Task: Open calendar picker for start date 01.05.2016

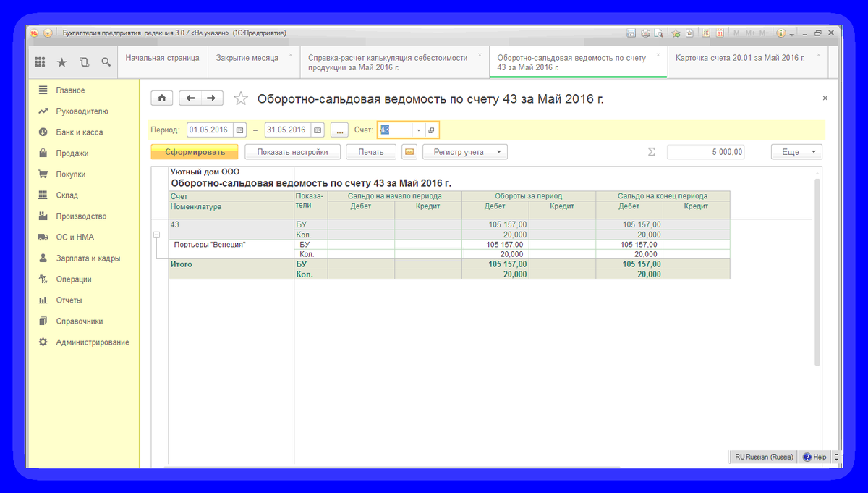Action: pos(240,130)
